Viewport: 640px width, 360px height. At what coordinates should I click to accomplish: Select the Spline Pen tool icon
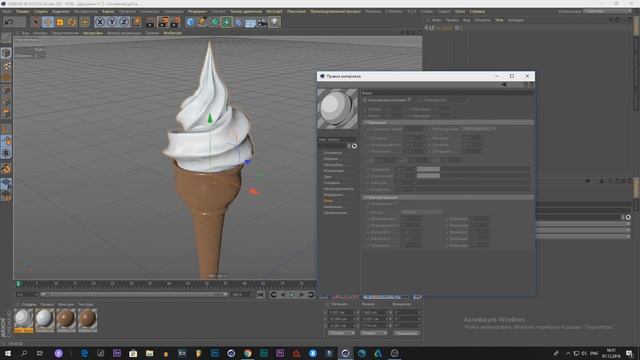tap(202, 22)
